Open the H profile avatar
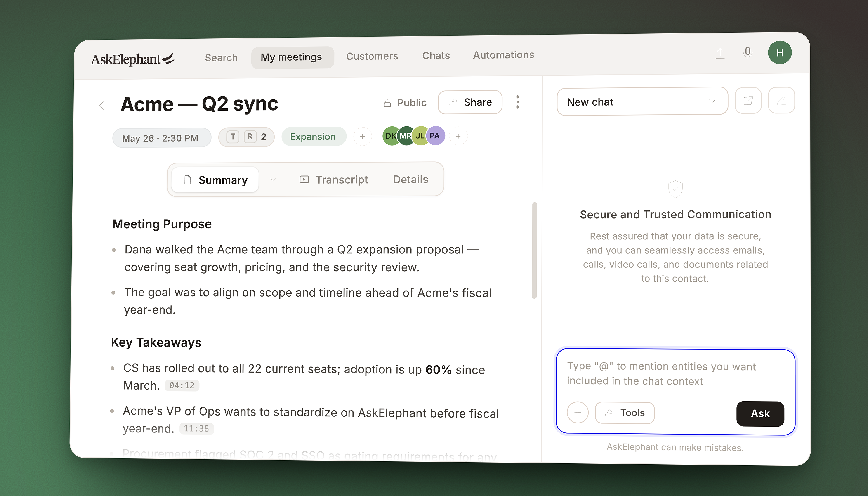 click(779, 52)
